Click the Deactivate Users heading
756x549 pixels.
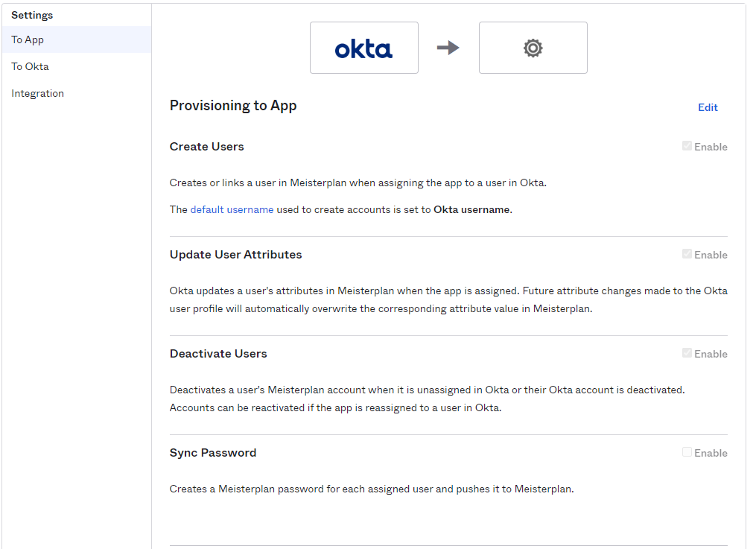click(x=218, y=354)
